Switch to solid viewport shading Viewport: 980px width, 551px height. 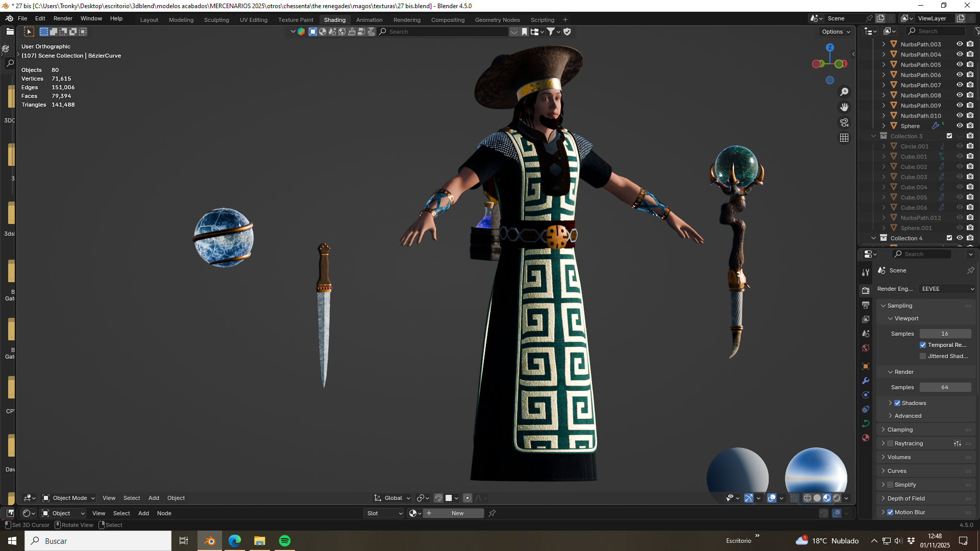tap(817, 498)
